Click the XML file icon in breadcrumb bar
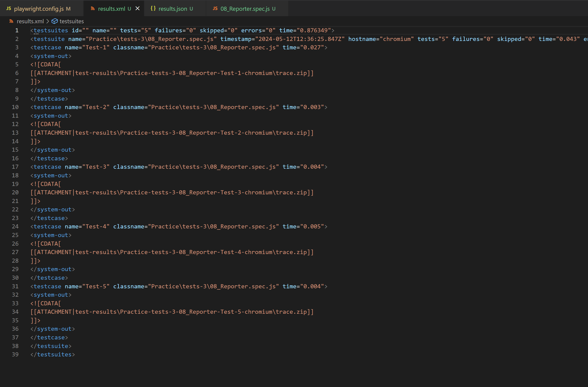The image size is (588, 387). tap(11, 21)
